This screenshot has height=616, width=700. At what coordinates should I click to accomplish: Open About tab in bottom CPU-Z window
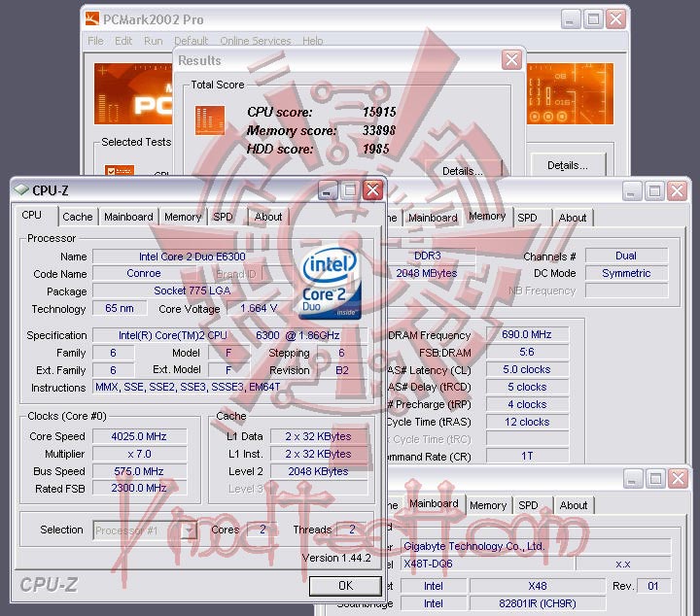(x=574, y=505)
